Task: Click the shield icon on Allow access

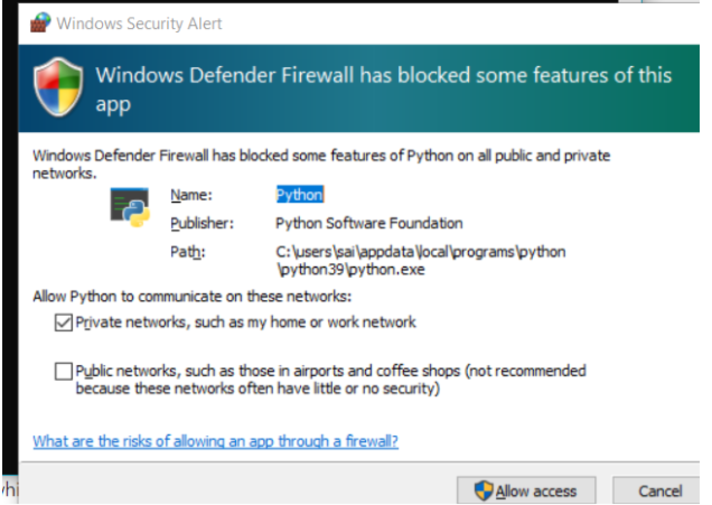Action: (484, 490)
